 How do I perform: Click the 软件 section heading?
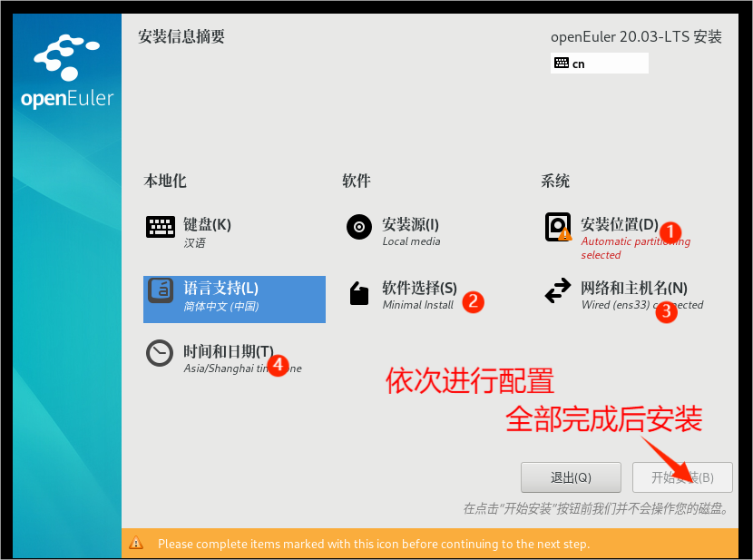click(357, 181)
